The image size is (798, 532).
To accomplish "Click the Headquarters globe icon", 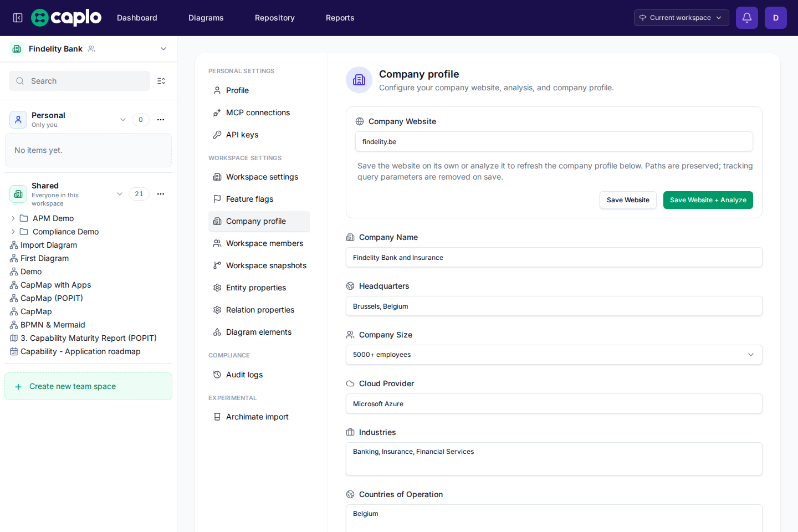I will pyautogui.click(x=350, y=286).
